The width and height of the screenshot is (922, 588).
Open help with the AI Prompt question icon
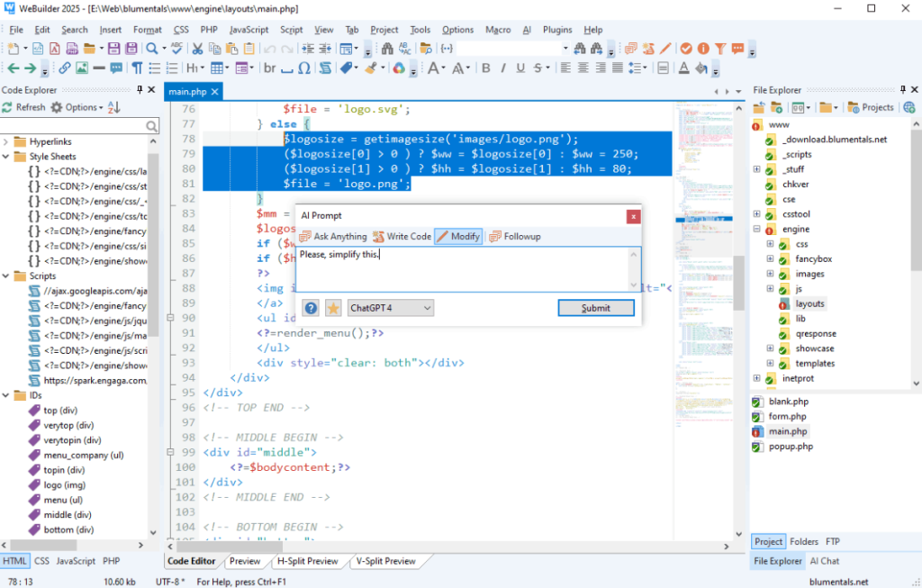click(x=311, y=308)
